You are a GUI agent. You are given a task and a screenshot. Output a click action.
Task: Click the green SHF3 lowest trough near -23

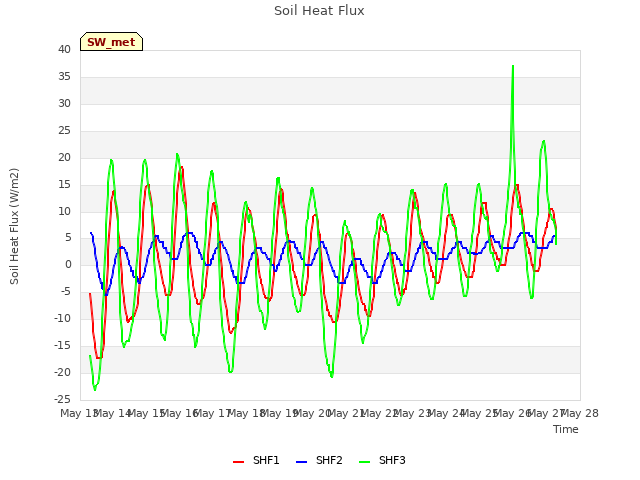(x=95, y=389)
